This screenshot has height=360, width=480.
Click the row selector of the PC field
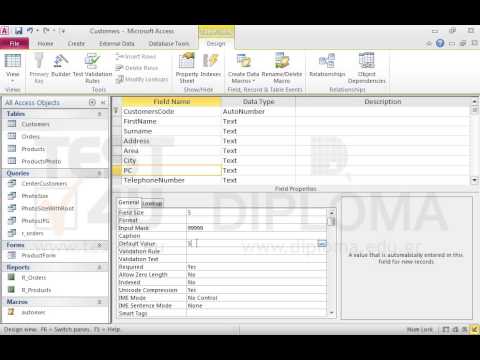click(117, 171)
